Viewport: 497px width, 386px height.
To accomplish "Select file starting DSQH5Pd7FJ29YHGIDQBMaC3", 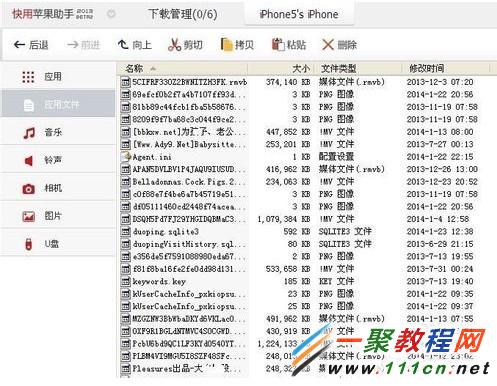I will pos(188,219).
